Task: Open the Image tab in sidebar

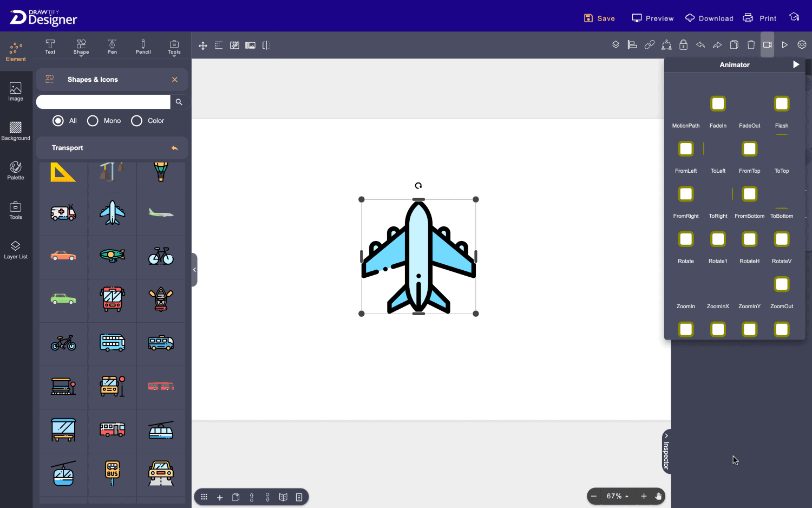Action: [16, 92]
